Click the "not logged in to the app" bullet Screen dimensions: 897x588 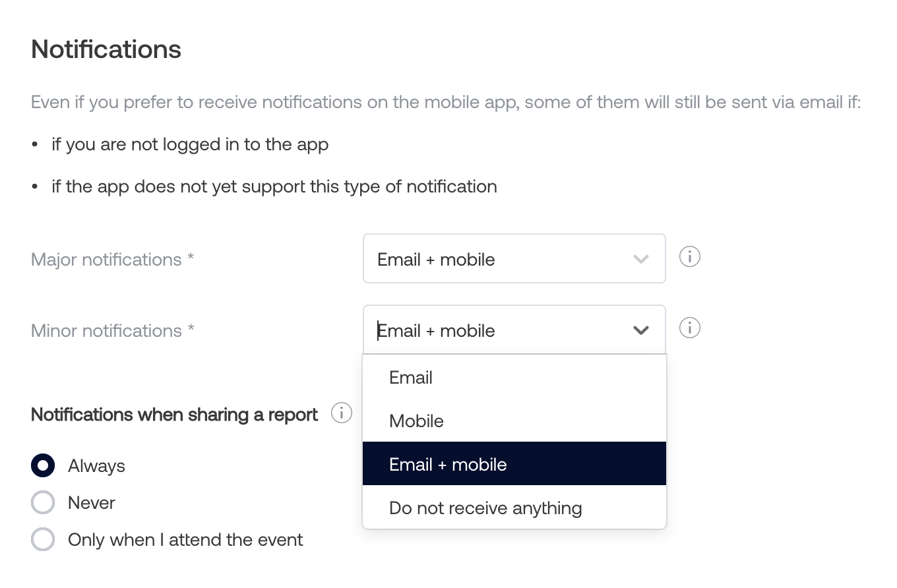point(190,144)
